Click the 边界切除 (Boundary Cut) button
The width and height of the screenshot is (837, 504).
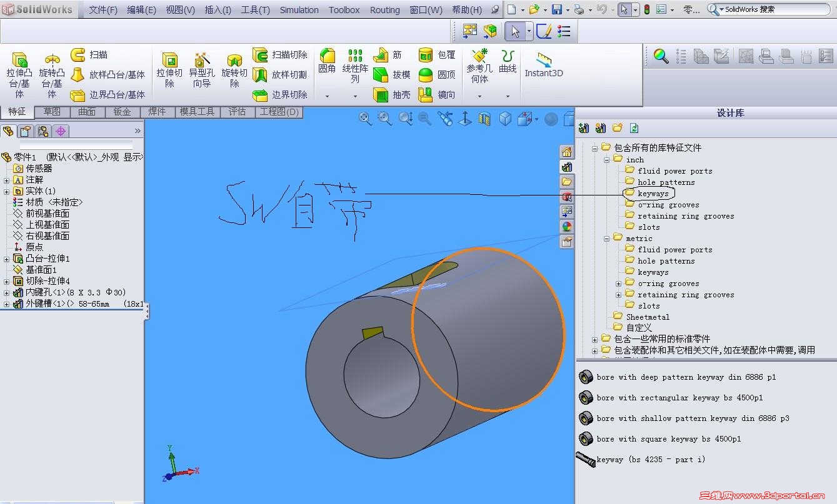pos(280,95)
